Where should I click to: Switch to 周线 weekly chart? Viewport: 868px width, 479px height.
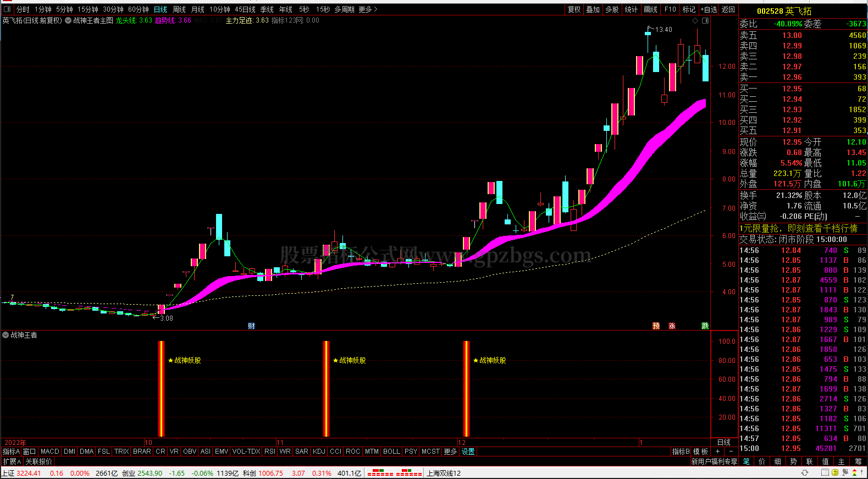tap(179, 9)
